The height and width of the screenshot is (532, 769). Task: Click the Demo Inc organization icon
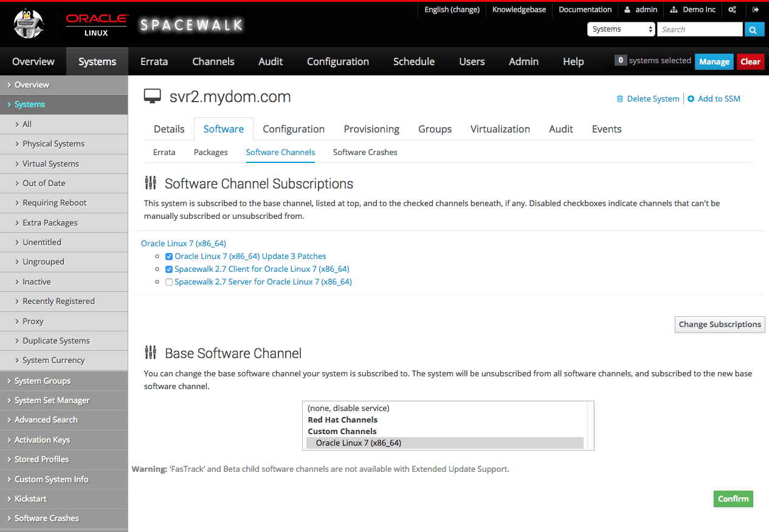674,10
